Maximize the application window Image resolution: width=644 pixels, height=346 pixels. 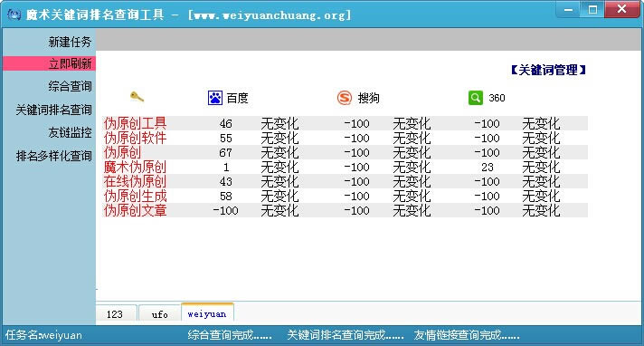pyautogui.click(x=592, y=9)
